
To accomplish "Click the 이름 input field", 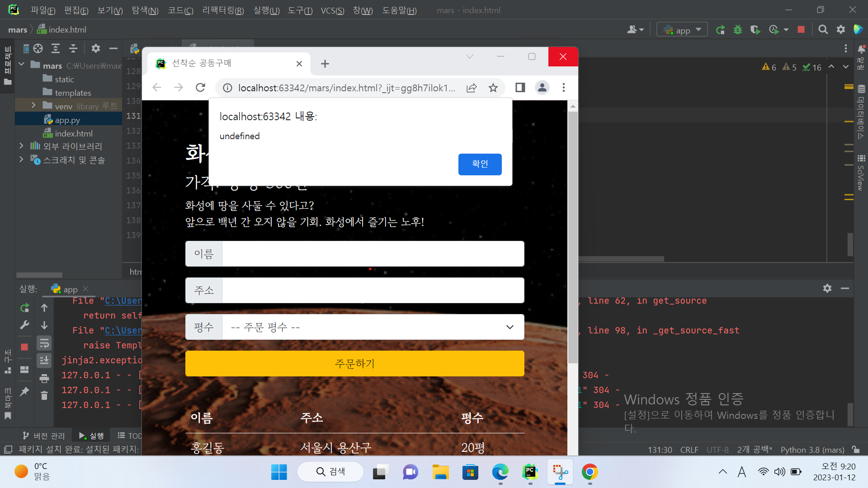I will (373, 254).
